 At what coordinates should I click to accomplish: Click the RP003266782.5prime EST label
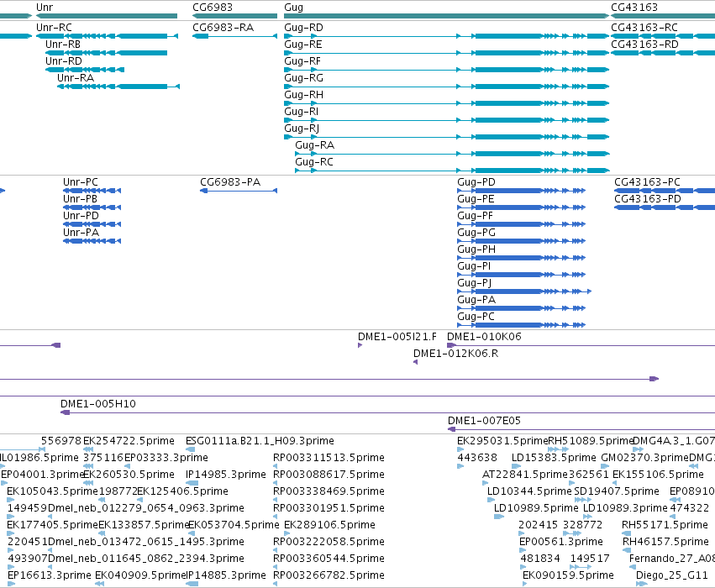pyautogui.click(x=329, y=575)
